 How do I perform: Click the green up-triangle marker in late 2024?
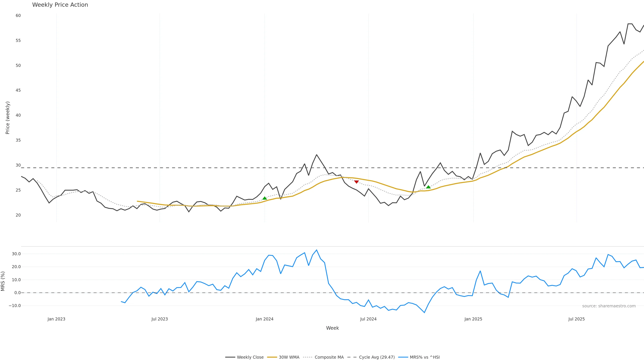tap(428, 187)
